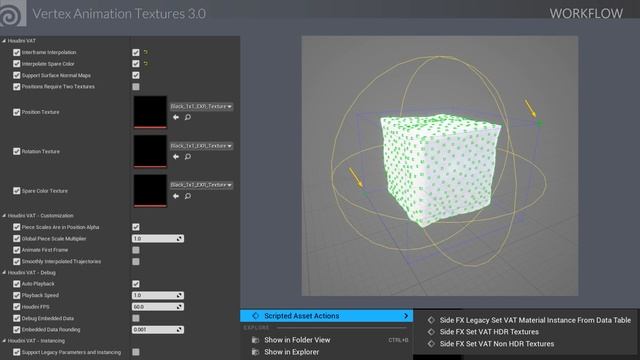640x360 pixels.
Task: Click the Scripted Asset Actions diamond icon
Action: tap(256, 316)
